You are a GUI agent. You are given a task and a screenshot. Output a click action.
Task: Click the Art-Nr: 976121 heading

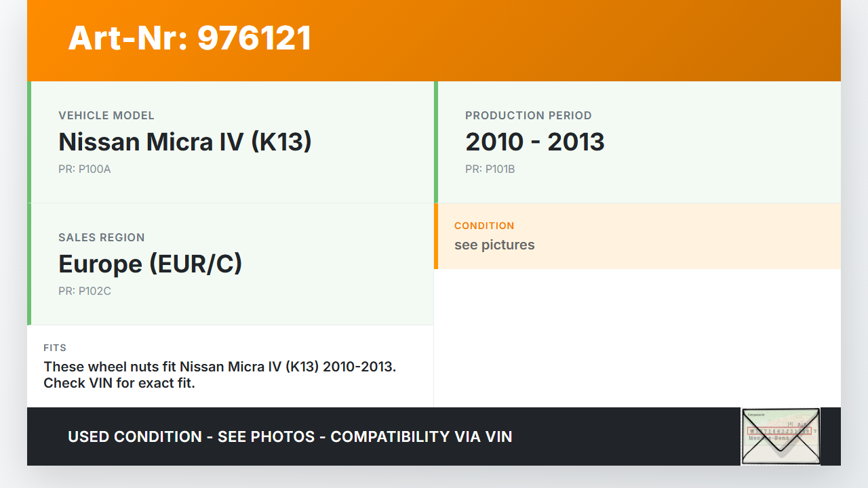click(190, 38)
